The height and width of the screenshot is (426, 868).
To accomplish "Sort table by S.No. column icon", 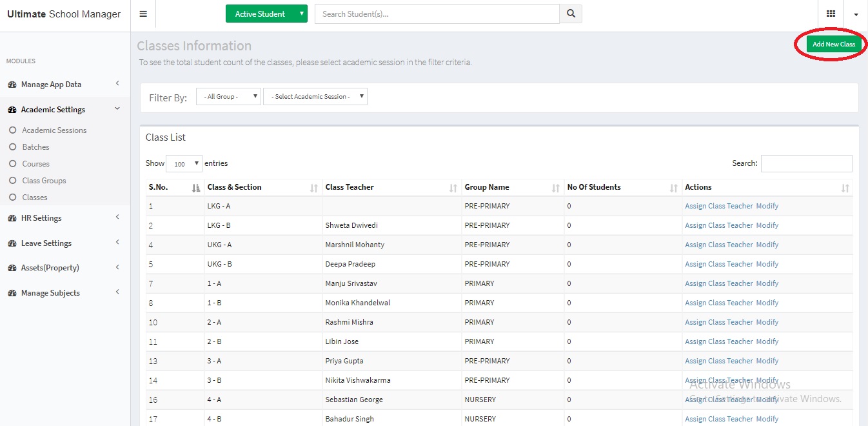I will [x=196, y=188].
